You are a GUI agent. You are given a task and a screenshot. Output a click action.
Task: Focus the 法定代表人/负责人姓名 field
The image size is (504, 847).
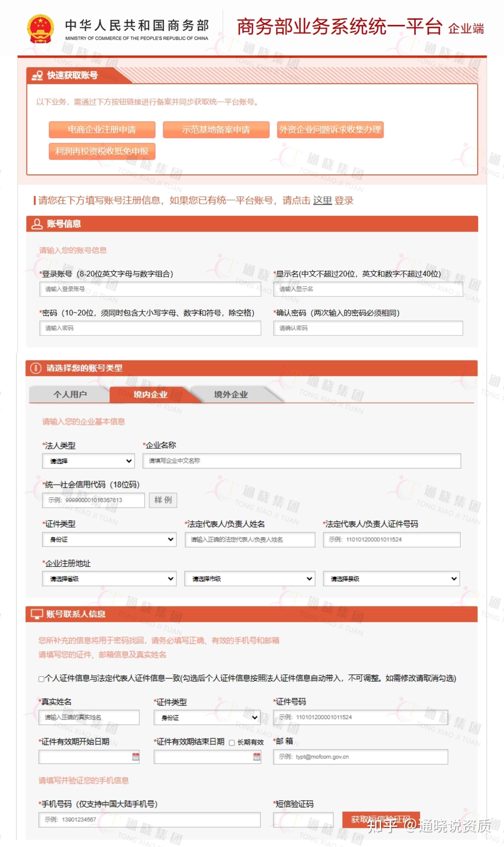(250, 540)
